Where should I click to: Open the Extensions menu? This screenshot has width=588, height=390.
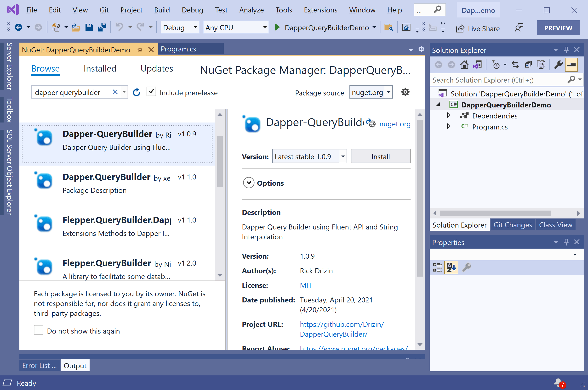click(x=320, y=10)
